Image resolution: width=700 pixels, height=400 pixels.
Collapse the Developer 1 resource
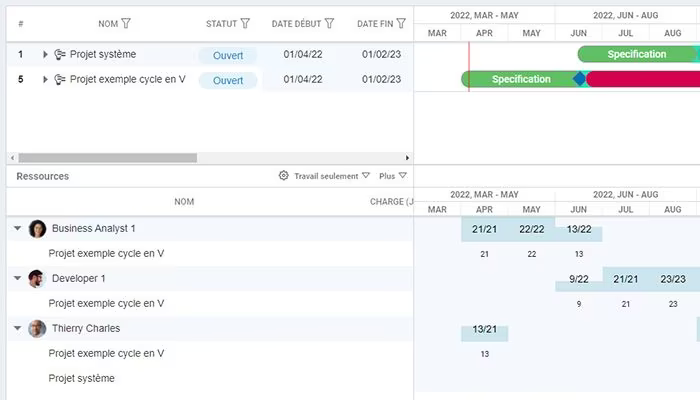pyautogui.click(x=17, y=278)
